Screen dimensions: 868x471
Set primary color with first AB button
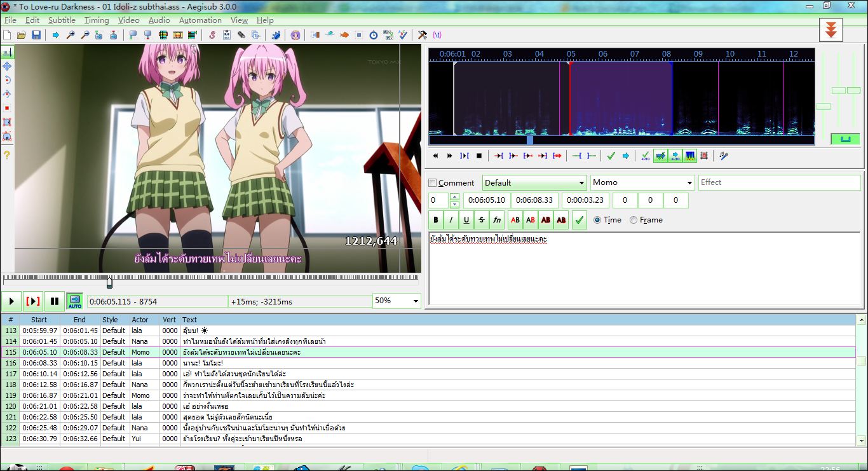tap(515, 220)
